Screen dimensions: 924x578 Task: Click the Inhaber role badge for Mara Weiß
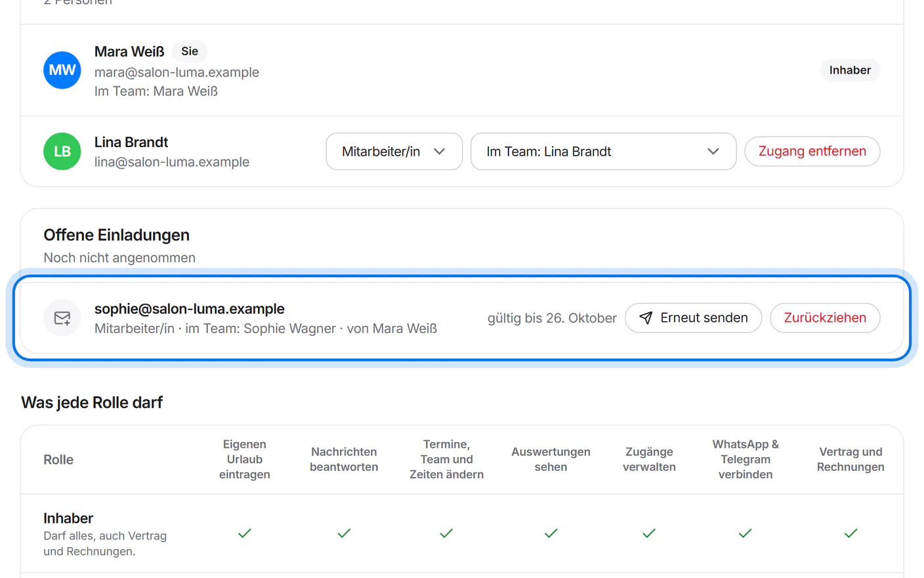pyautogui.click(x=850, y=70)
